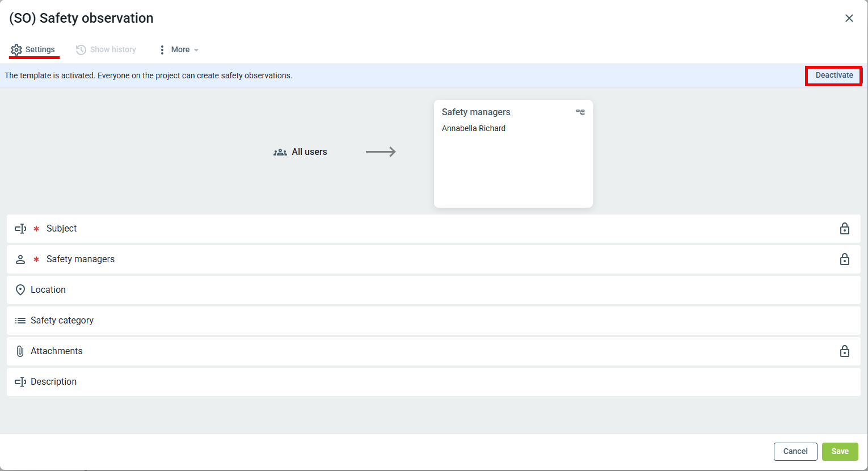Click the lock icon on Attachments row
The image size is (868, 471).
tap(844, 351)
